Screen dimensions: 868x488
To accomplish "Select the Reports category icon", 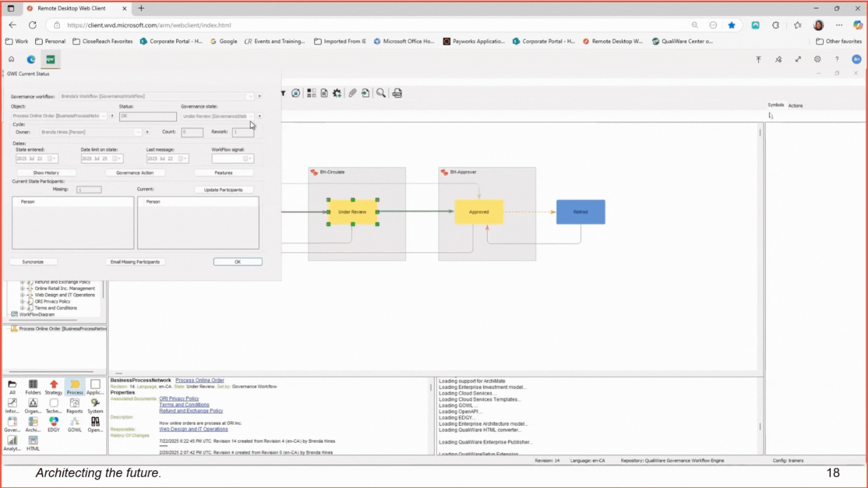I will point(75,403).
